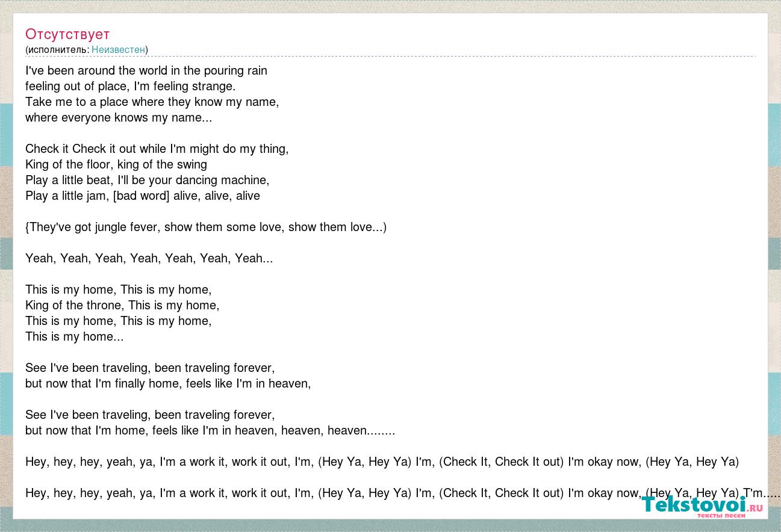Image resolution: width=781 pixels, height=532 pixels.
Task: Click line "Play a little beat, I'll be your dancing machine,"
Action: (148, 180)
